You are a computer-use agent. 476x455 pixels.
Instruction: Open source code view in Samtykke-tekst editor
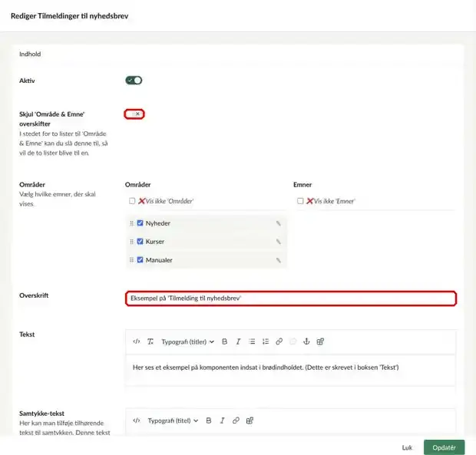[137, 420]
